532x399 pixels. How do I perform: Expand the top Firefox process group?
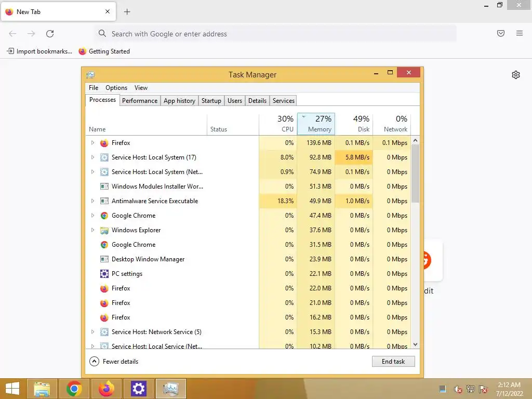coord(92,143)
